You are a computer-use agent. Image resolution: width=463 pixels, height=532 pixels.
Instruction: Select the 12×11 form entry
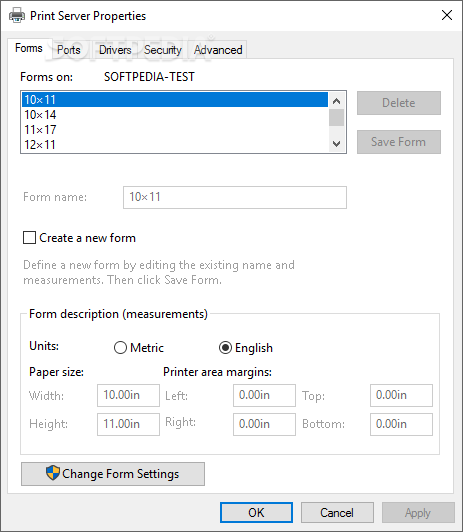coord(175,145)
